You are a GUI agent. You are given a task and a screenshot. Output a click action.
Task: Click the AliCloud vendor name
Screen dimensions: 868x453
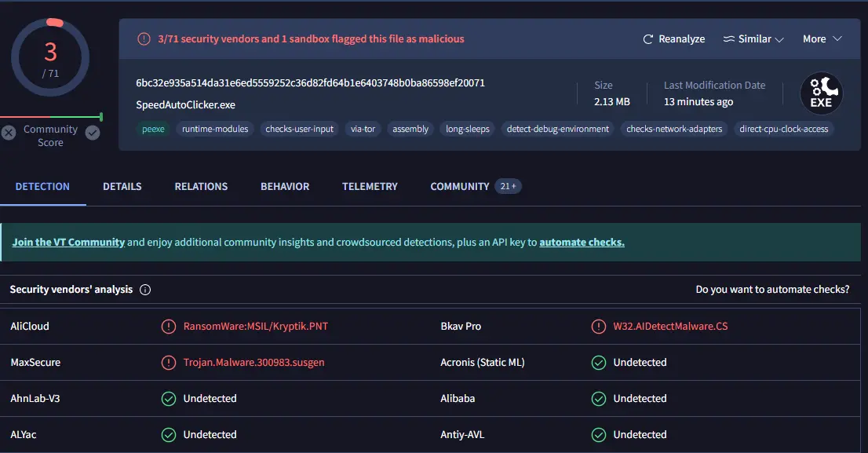coord(30,327)
